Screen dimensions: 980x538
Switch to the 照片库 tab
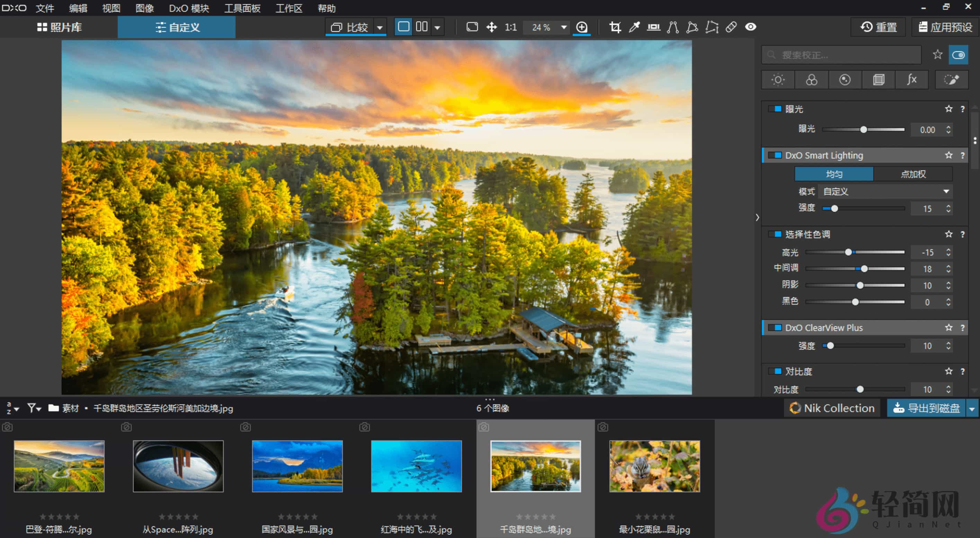[x=61, y=27]
